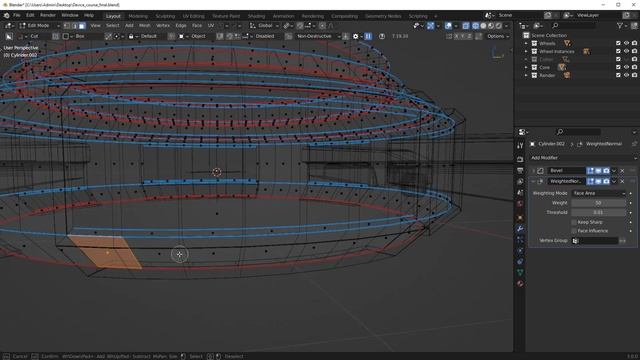Image resolution: width=640 pixels, height=360 pixels.
Task: Click the help circle icon in tool header
Action: tap(382, 36)
